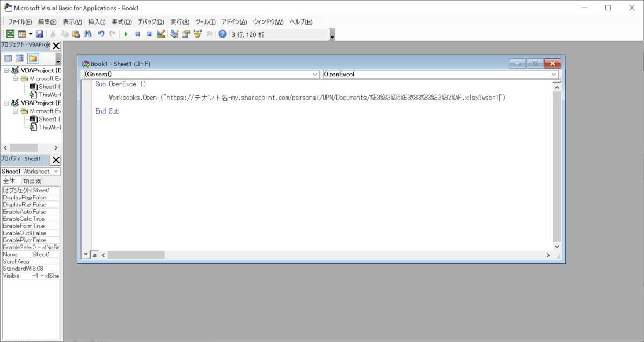Viewport: 644px width, 342px height.
Task: Click View Object icon in project panel
Action: [x=19, y=58]
